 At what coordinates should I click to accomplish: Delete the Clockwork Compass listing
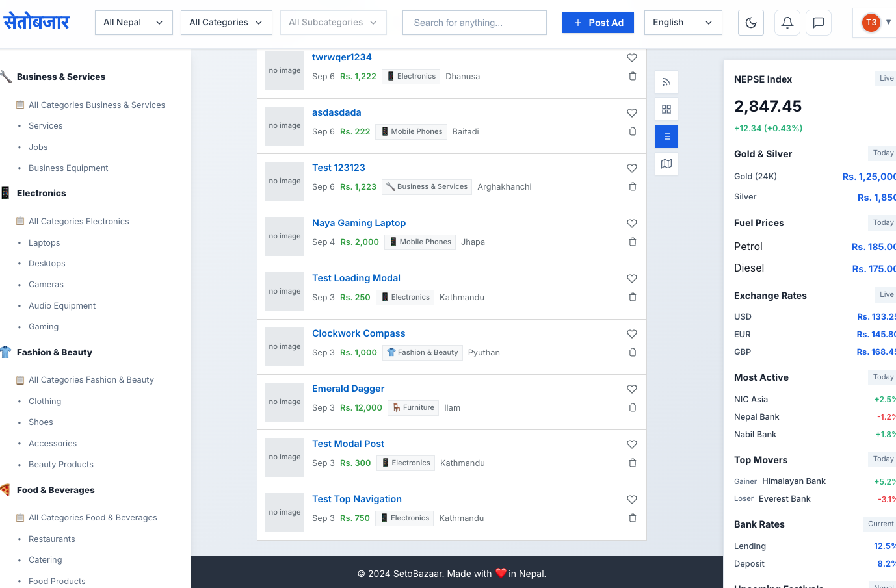[x=633, y=352]
